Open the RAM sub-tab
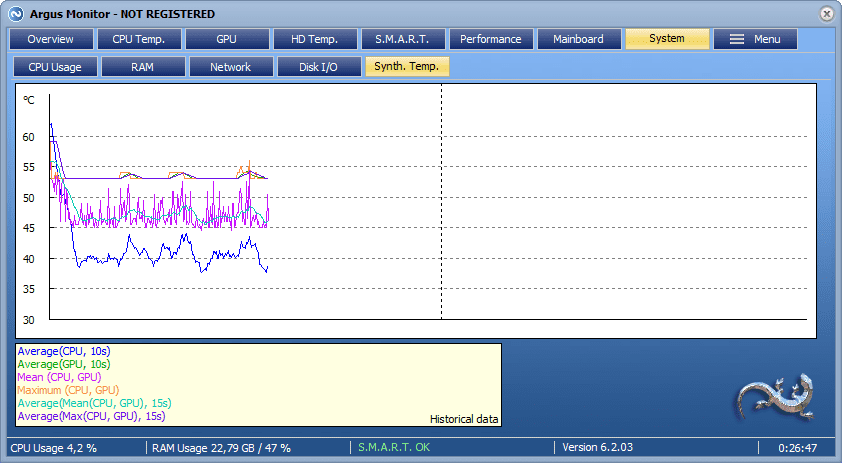The image size is (842, 463). (143, 67)
